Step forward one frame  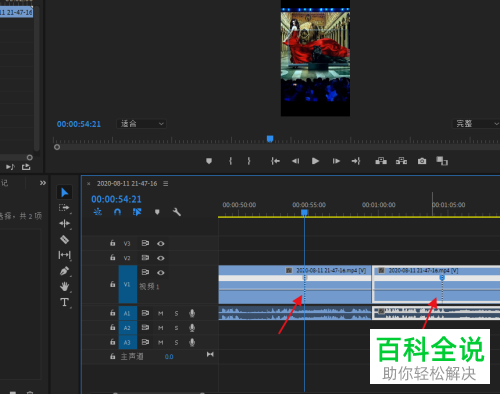click(x=336, y=161)
